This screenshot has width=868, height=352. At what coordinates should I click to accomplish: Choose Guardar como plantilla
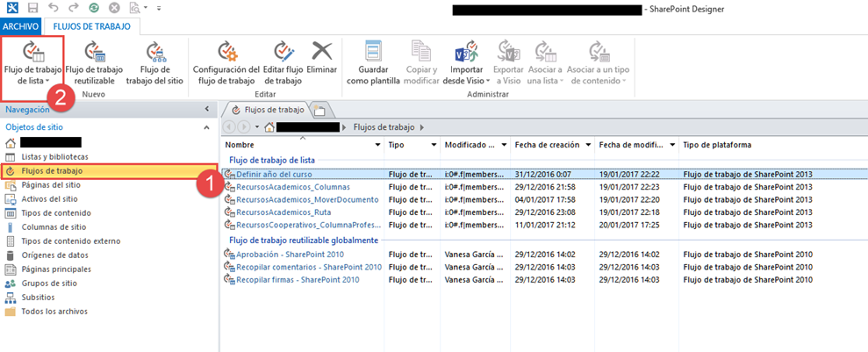pos(373,62)
